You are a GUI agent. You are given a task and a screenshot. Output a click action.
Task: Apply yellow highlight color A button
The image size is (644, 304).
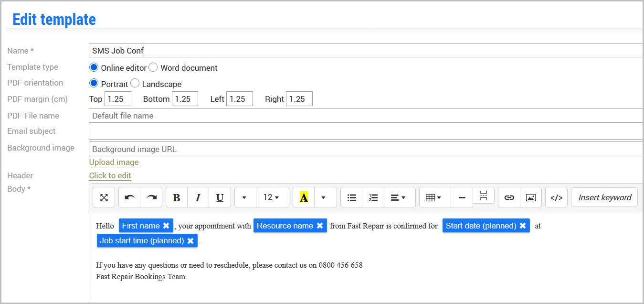(x=304, y=197)
